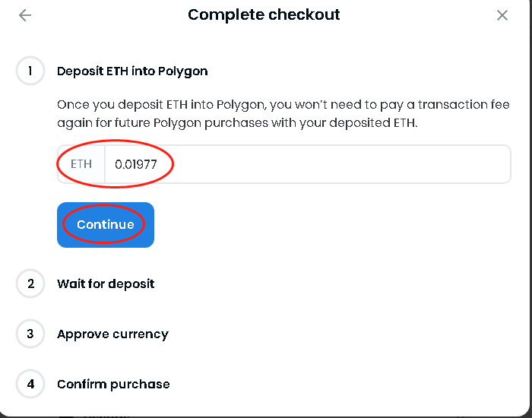Expand the Confirm purchase step

click(x=113, y=385)
